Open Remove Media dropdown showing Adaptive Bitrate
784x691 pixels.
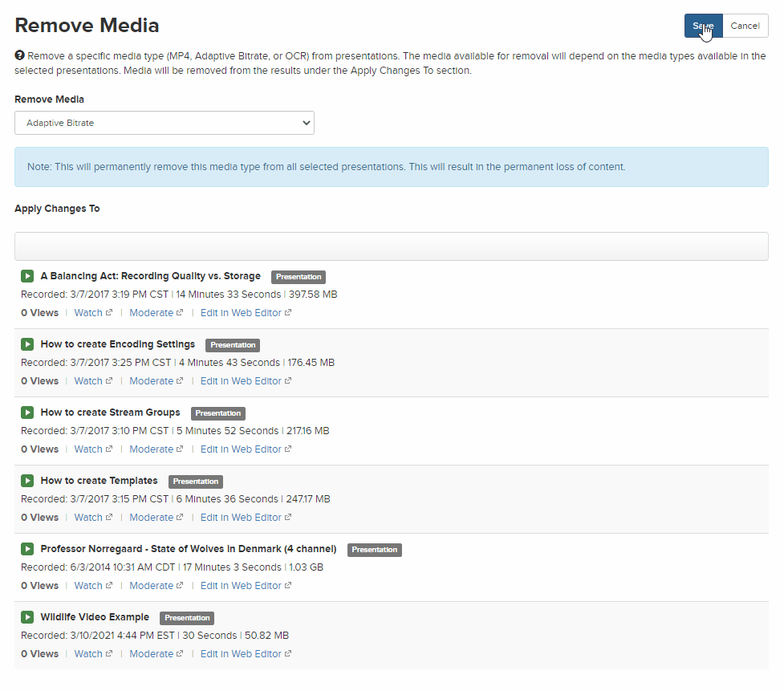pos(164,123)
